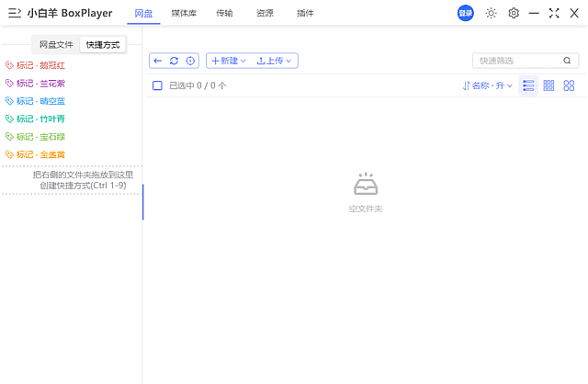Click the red tag icon beside 鹅冠红

[x=9, y=65]
